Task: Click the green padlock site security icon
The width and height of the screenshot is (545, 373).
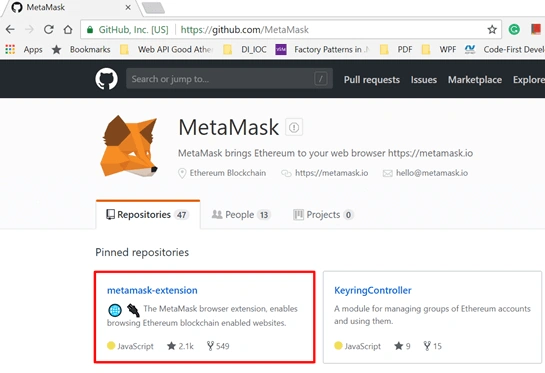Action: (x=90, y=30)
